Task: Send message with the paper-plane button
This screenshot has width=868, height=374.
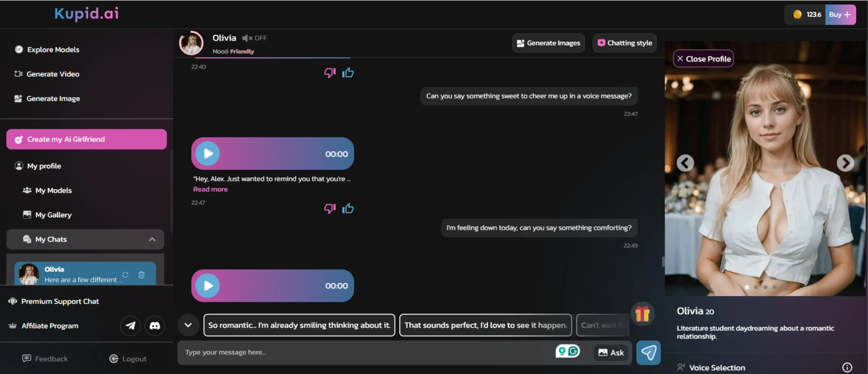Action: [648, 352]
